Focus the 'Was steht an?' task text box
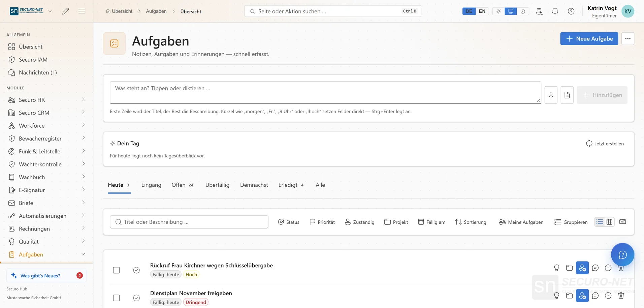The image size is (644, 308). coord(325,92)
